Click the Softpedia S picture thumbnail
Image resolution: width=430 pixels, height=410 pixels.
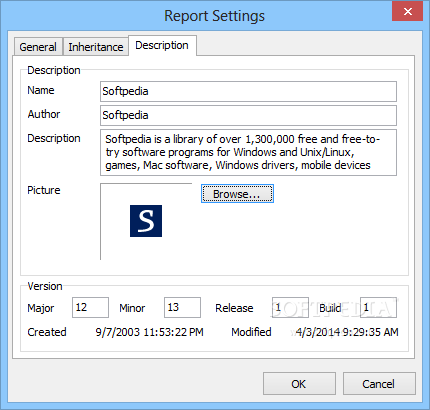[146, 221]
